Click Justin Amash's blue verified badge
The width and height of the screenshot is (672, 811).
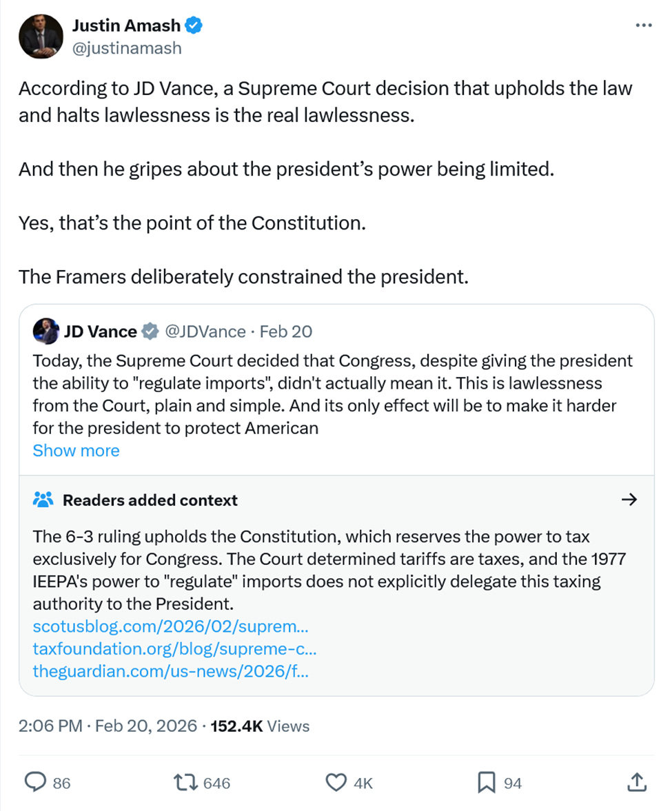coord(194,25)
